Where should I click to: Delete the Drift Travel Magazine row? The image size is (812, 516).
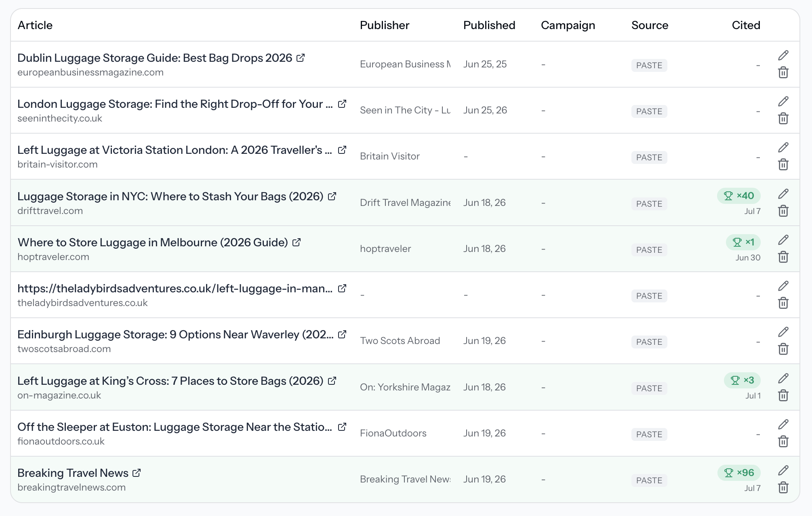[783, 211]
